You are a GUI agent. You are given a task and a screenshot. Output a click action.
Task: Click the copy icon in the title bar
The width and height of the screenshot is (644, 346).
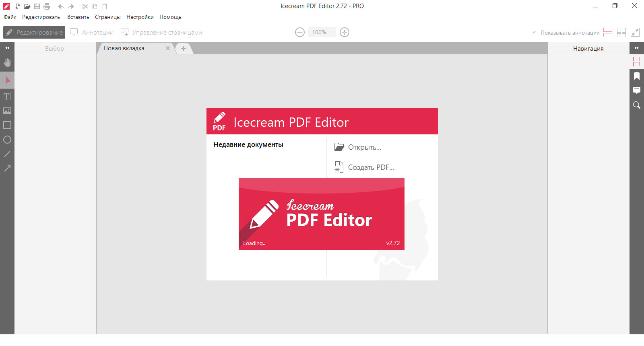(x=95, y=6)
